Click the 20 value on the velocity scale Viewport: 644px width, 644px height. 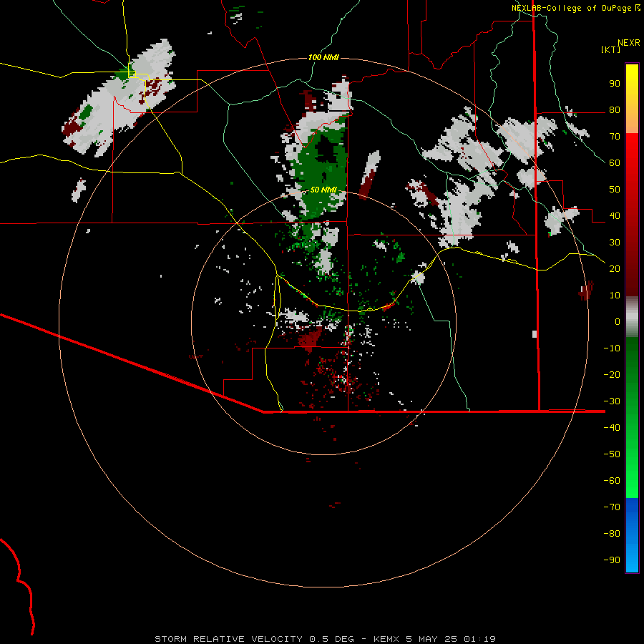(x=615, y=269)
